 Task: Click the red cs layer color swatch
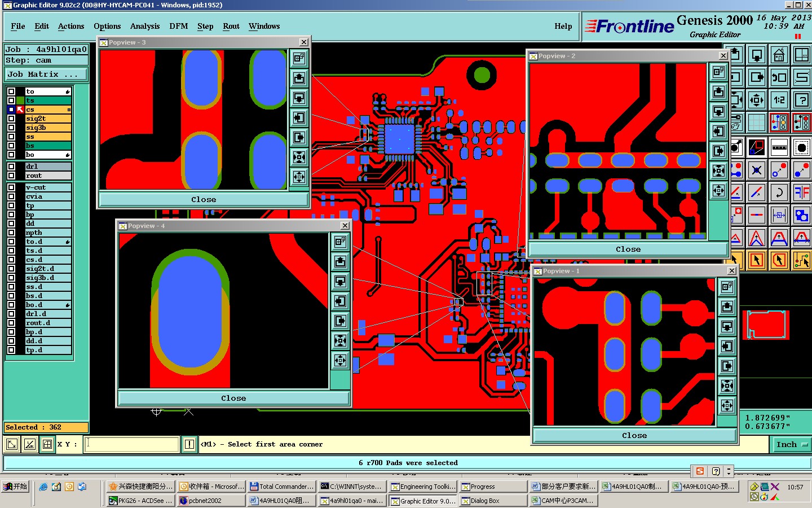(x=20, y=110)
